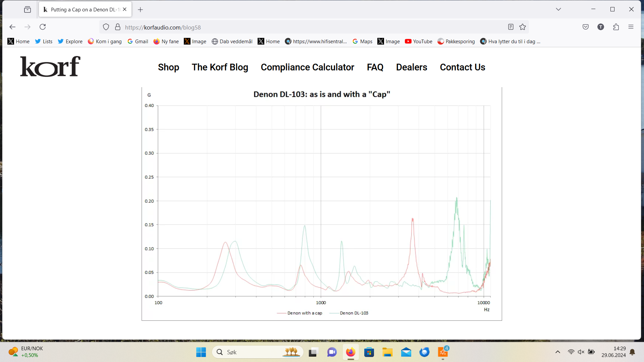The height and width of the screenshot is (362, 644).
Task: Toggle reader view icon in address bar
Action: coord(511,27)
